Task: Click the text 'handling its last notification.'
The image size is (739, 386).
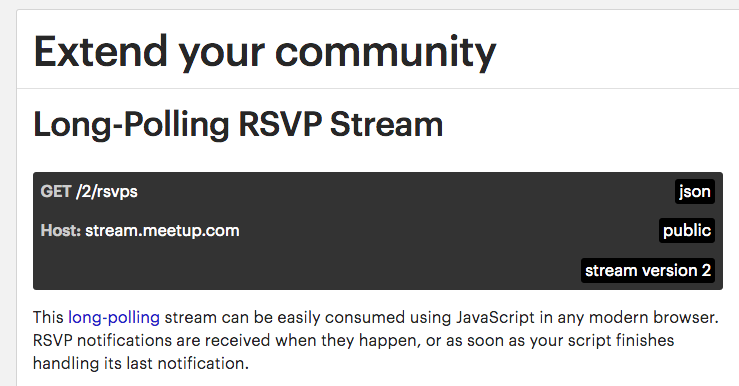Action: point(140,363)
